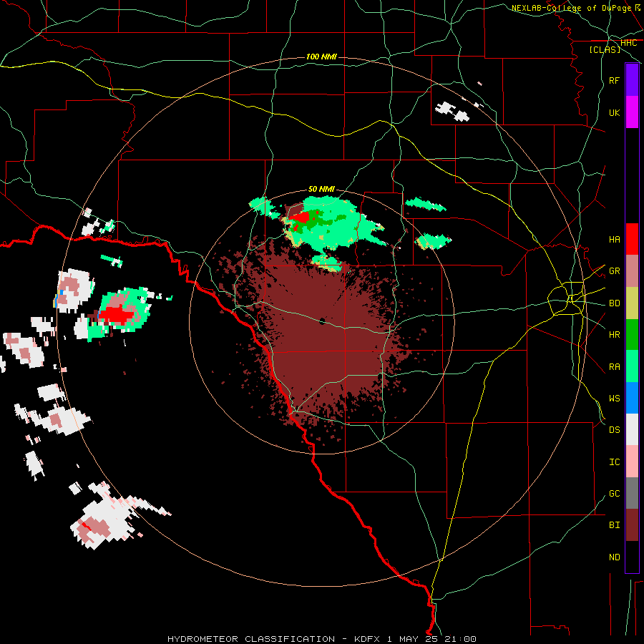Click the WS blue legend swatch
644x644 pixels.
[632, 398]
